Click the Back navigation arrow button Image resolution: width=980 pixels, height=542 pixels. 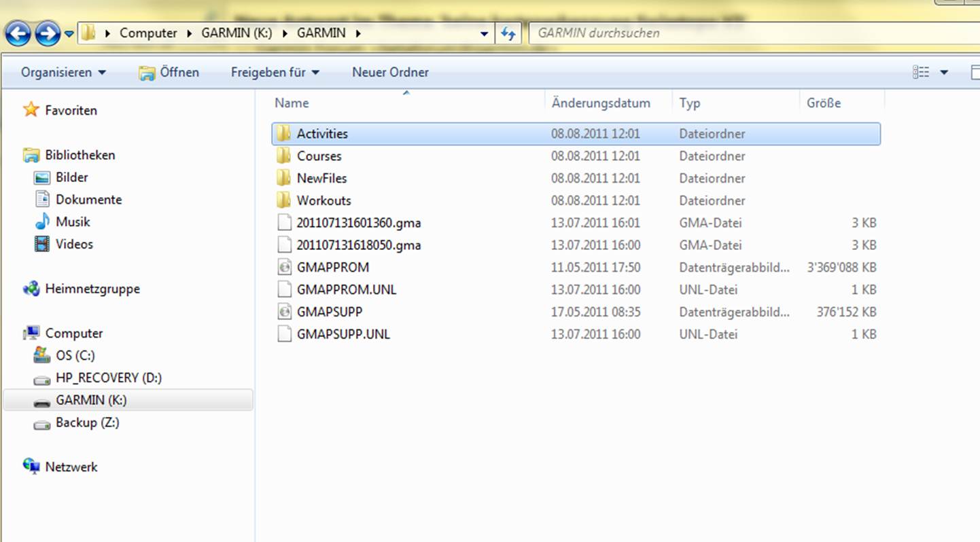[18, 33]
